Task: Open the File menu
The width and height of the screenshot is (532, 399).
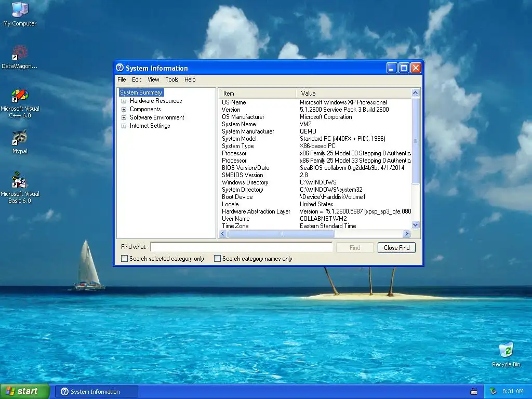Action: pos(122,79)
